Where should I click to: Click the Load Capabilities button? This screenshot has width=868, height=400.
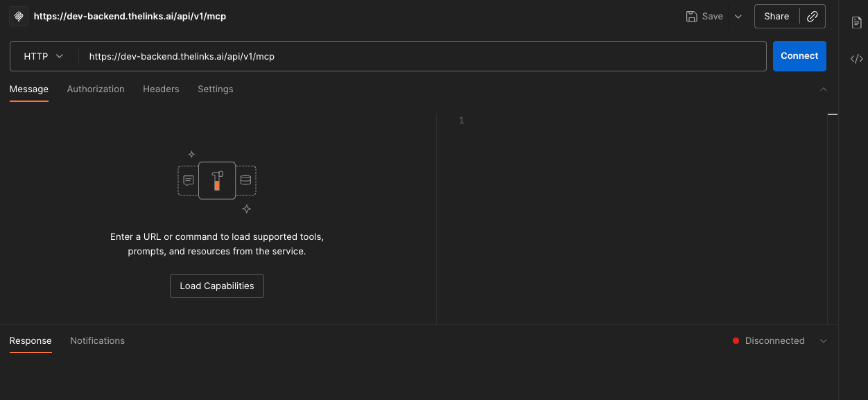[x=217, y=286]
